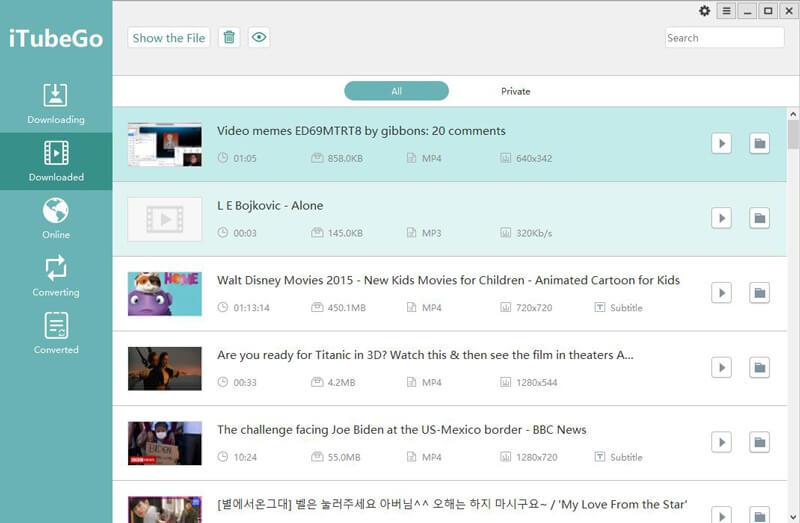
Task: Open folder for Video memes ED69MTRT8
Action: tap(759, 143)
